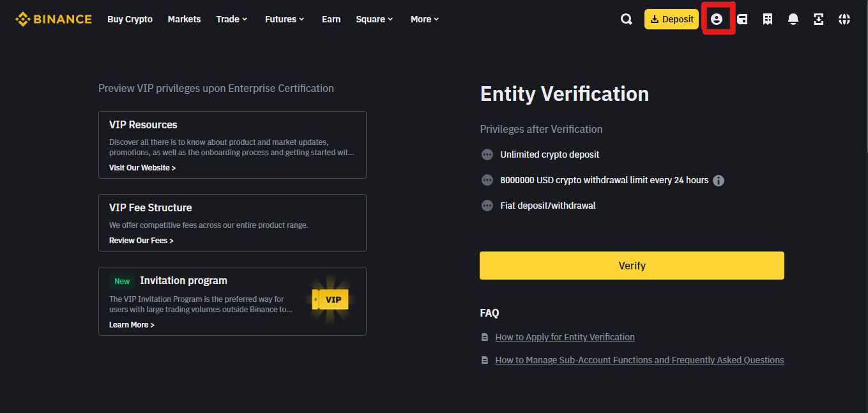Expand the Futures dropdown menu
Image resolution: width=868 pixels, height=413 pixels.
coord(285,19)
